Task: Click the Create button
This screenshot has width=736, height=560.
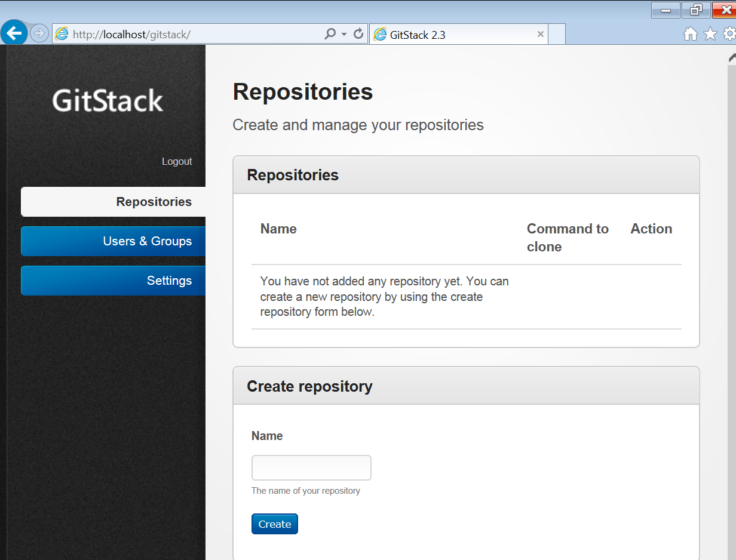Action: coord(274,524)
